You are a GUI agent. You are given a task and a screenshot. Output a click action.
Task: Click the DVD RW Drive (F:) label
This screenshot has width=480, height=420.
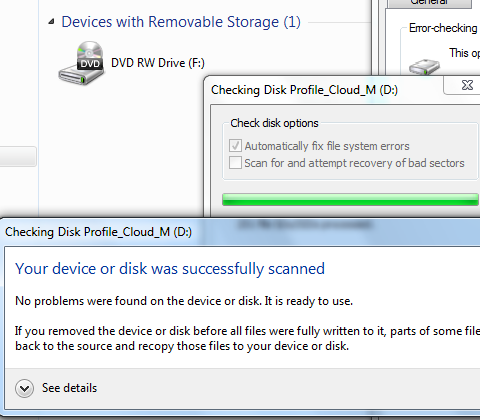tap(158, 63)
